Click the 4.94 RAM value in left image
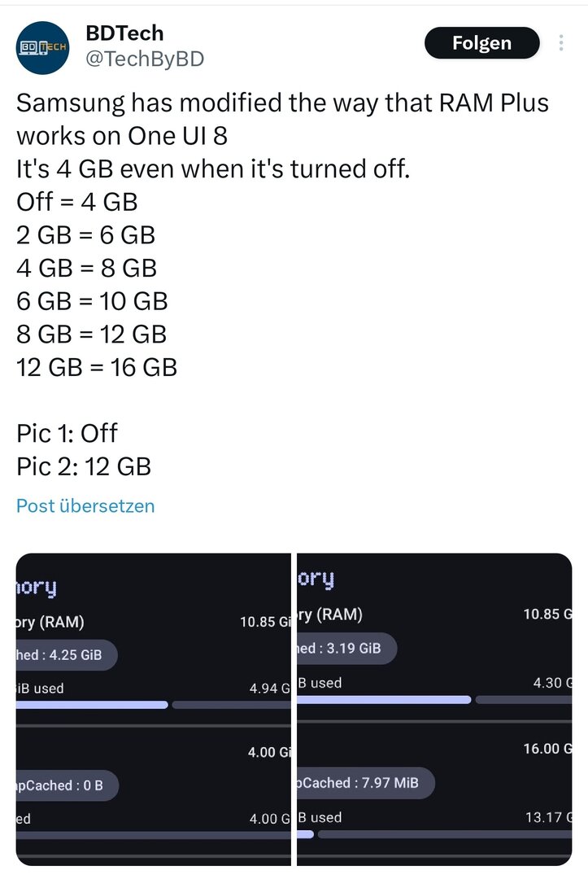This screenshot has height=879, width=588. click(269, 689)
